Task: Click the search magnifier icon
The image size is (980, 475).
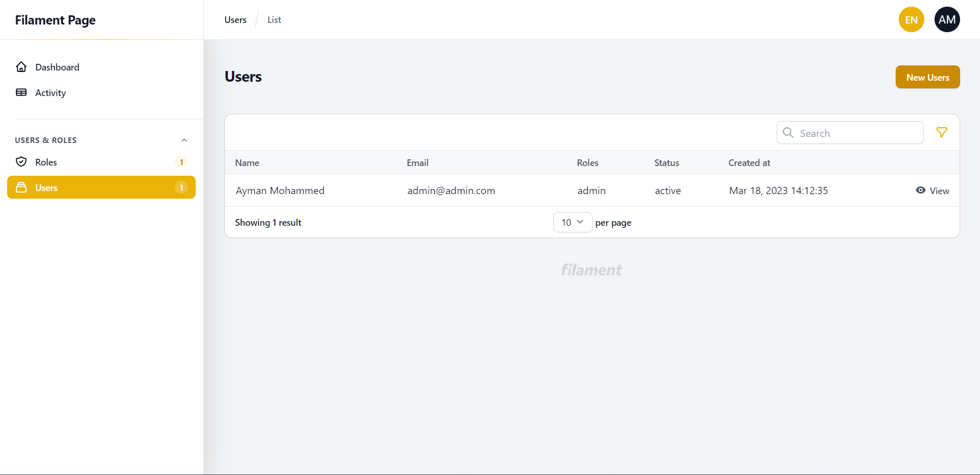Action: 788,133
